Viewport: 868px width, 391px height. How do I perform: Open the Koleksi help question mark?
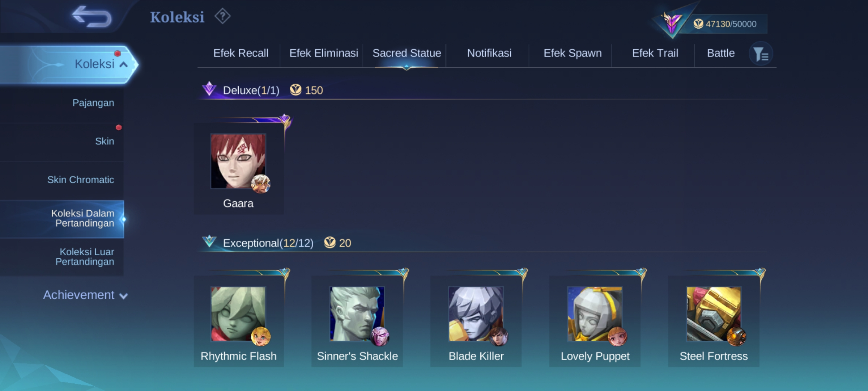point(222,16)
